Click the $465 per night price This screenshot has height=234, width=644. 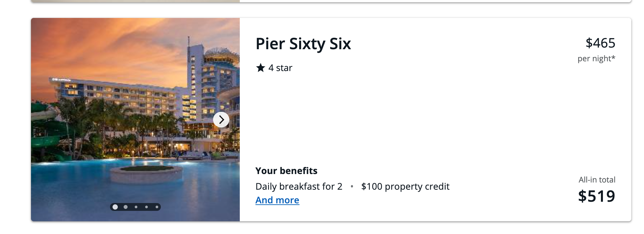coord(600,43)
